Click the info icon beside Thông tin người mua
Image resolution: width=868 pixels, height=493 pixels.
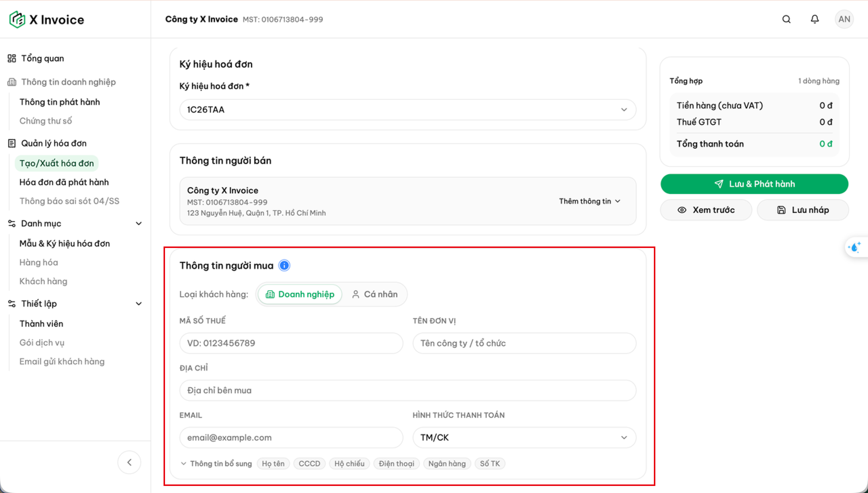(284, 265)
